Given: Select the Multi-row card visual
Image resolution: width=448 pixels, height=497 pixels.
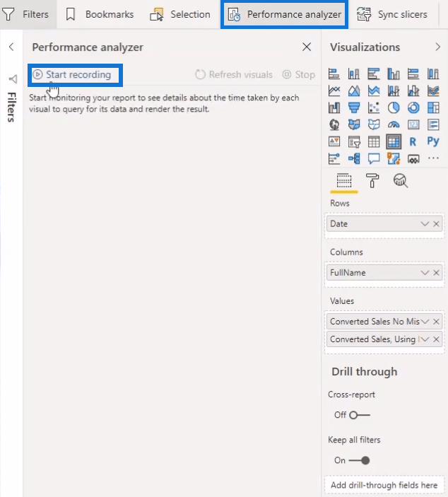Looking at the screenshot, I should (x=433, y=124).
